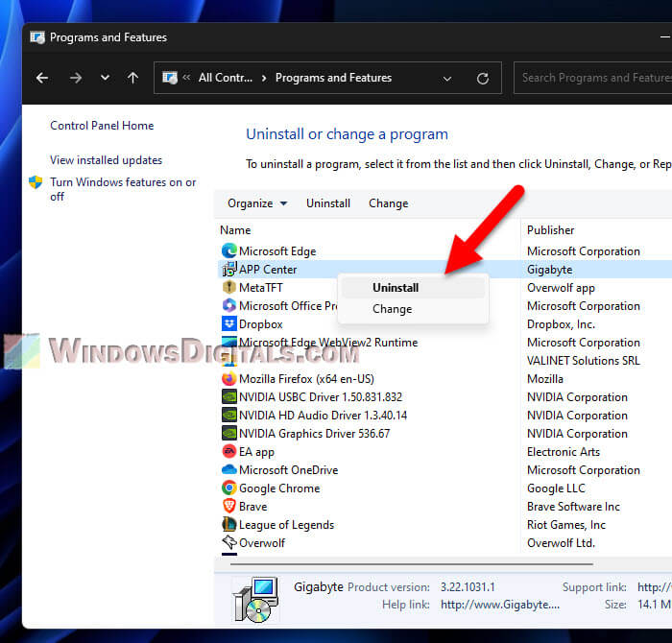Screen dimensions: 672x643
Task: Select the League of Legends icon
Action: tap(229, 524)
